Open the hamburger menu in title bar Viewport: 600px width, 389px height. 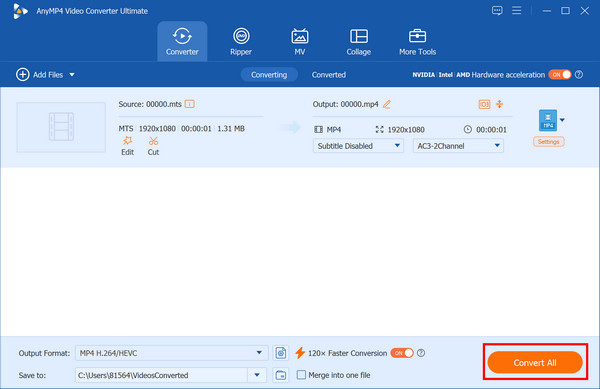(x=517, y=10)
